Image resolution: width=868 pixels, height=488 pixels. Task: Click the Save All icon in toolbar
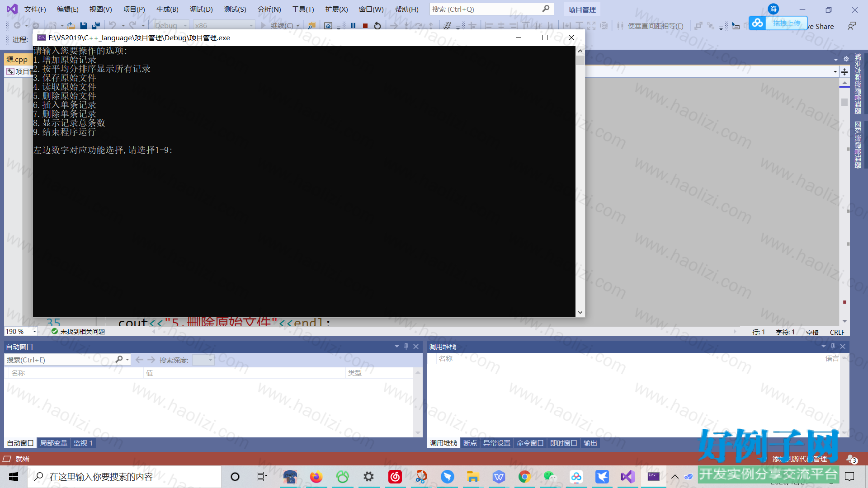click(x=96, y=26)
